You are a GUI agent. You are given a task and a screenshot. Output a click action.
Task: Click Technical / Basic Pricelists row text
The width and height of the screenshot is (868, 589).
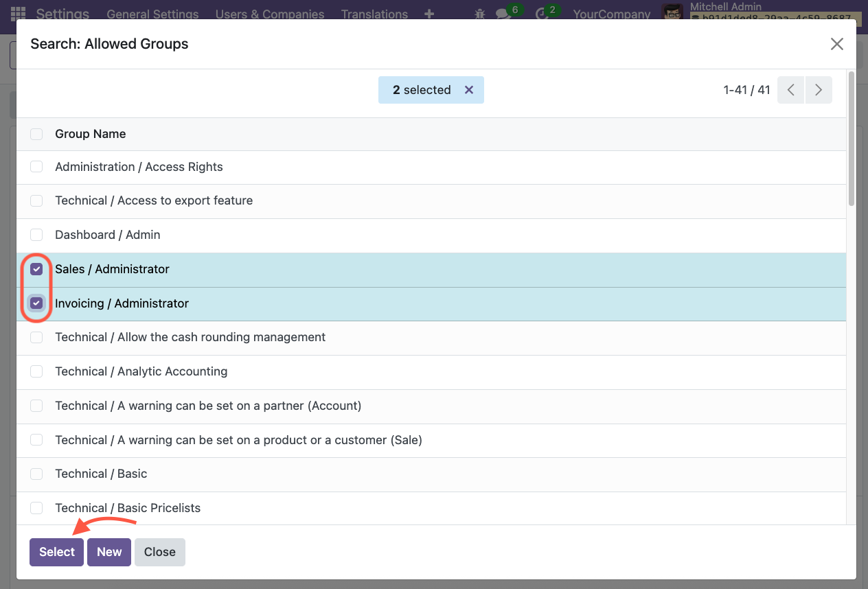pos(128,508)
